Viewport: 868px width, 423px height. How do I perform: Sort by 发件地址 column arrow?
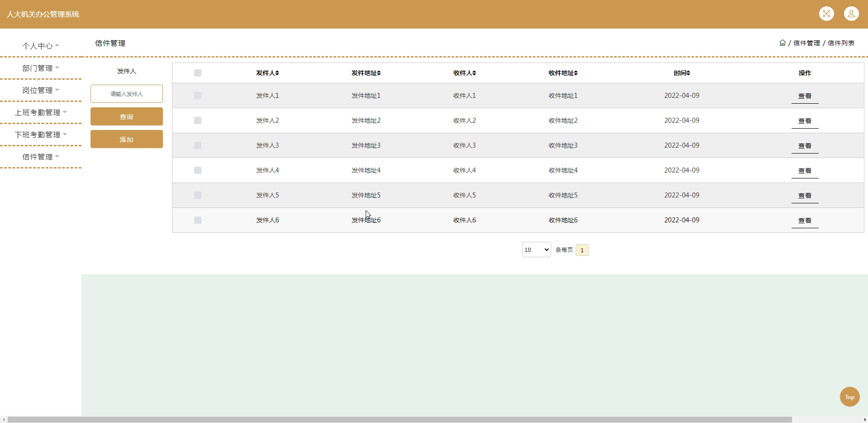coord(379,73)
